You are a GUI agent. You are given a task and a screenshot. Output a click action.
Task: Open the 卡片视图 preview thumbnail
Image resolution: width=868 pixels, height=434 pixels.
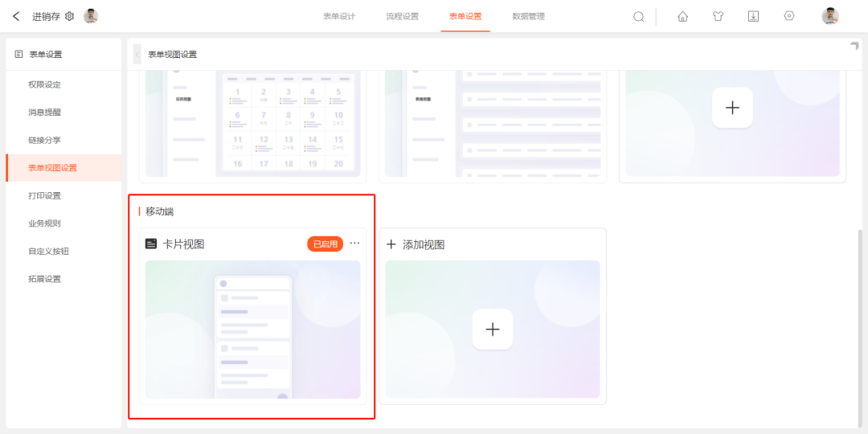coord(253,330)
